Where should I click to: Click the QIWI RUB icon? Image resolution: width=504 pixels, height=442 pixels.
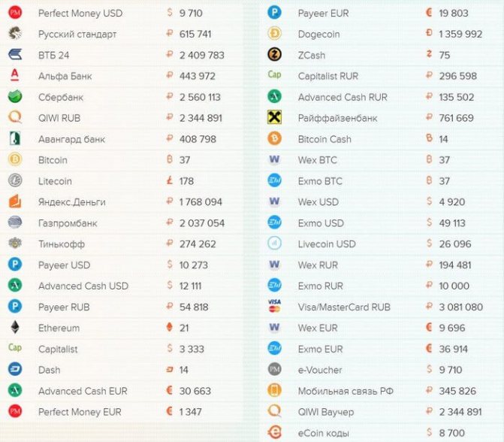pos(15,118)
